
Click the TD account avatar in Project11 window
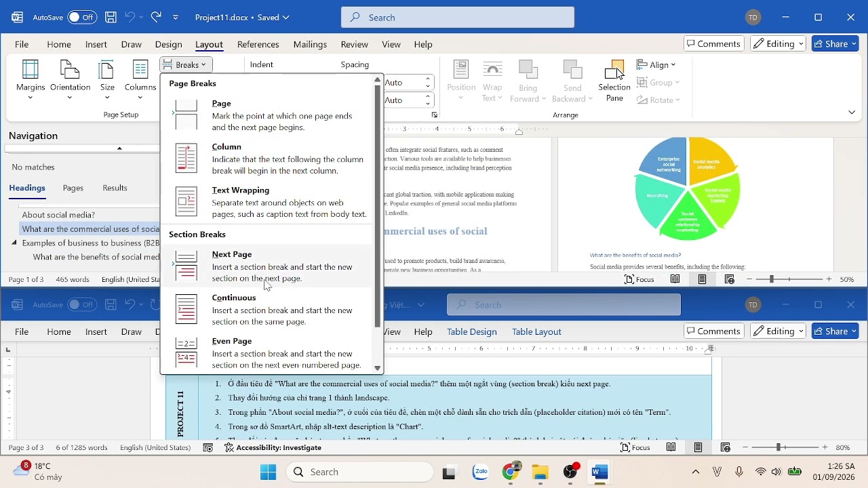[x=753, y=18]
